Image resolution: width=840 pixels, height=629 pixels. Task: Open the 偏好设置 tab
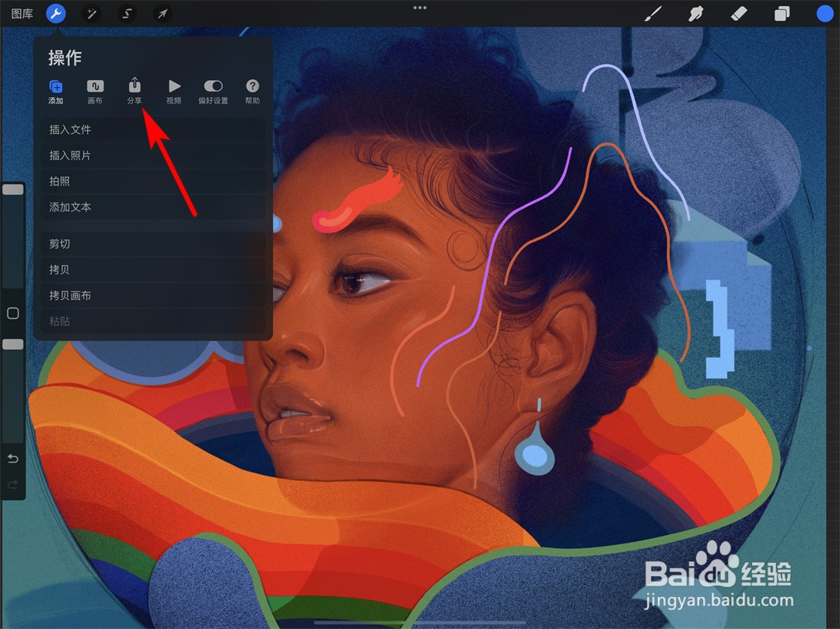tap(213, 92)
